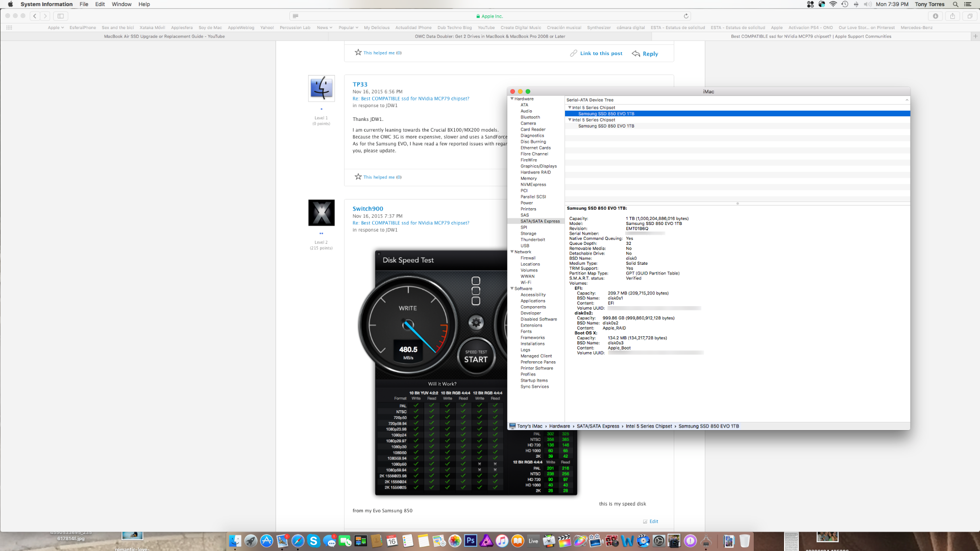Open the Window menu
Image resolution: width=980 pixels, height=551 pixels.
click(121, 4)
